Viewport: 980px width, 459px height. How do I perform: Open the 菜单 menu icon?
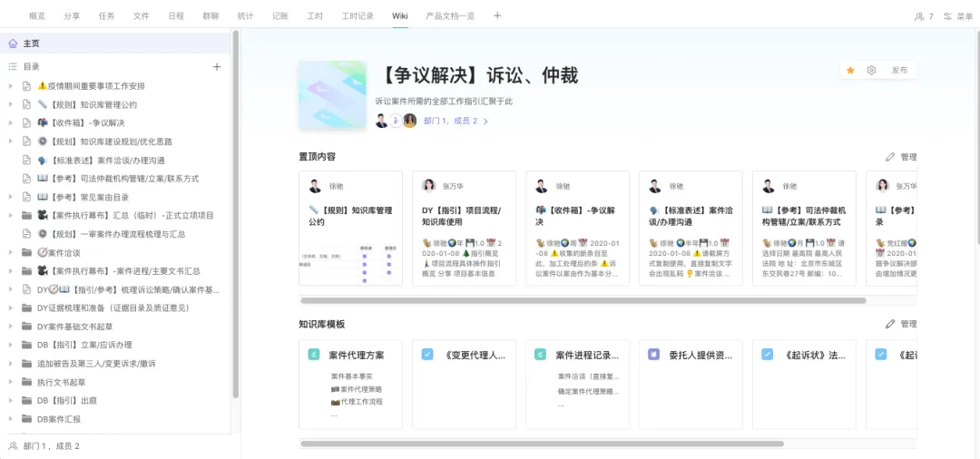(948, 16)
